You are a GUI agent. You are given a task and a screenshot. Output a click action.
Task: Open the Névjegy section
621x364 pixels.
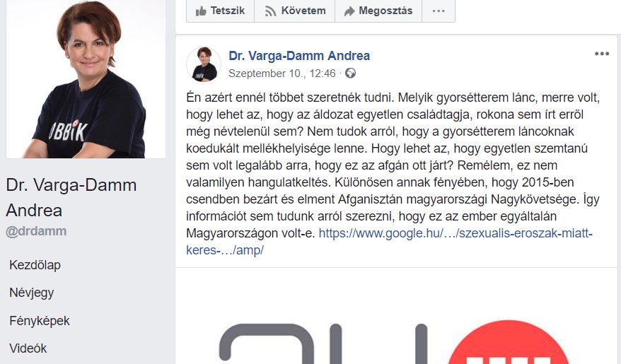31,293
